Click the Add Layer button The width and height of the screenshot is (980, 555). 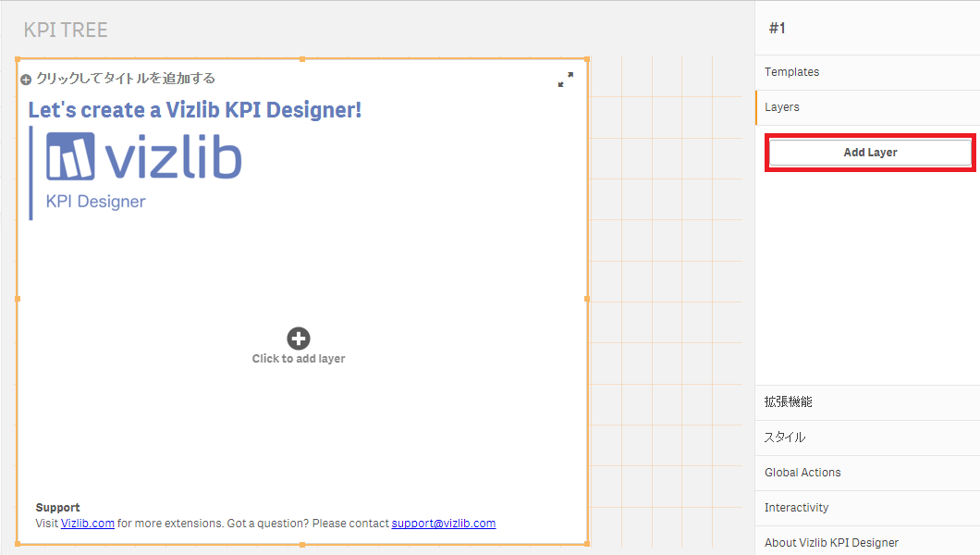(869, 152)
